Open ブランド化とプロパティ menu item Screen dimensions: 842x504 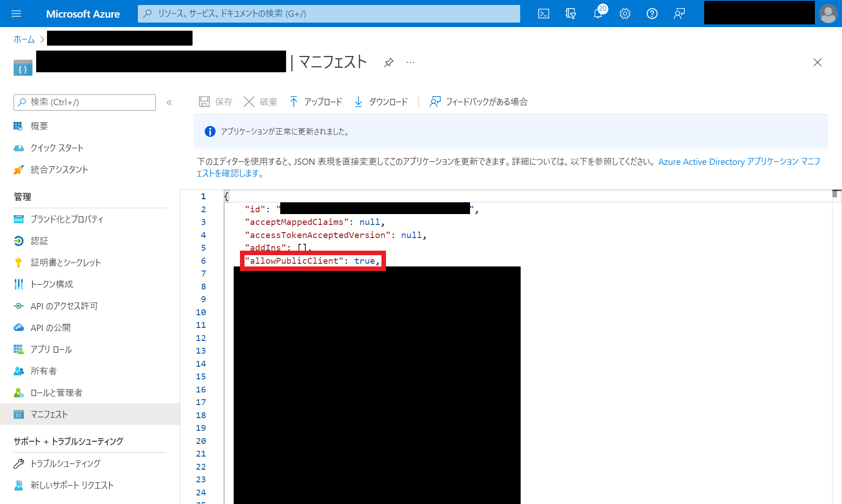pyautogui.click(x=67, y=219)
